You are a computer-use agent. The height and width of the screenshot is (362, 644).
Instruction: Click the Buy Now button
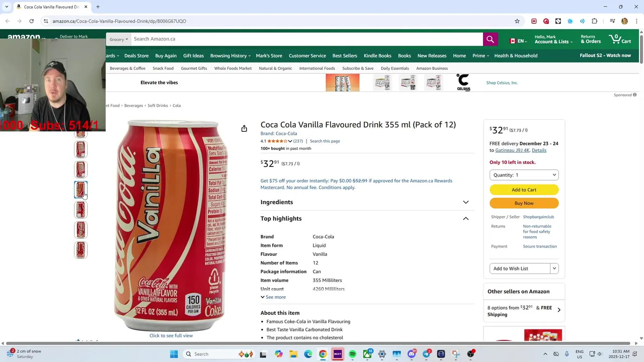[524, 203]
